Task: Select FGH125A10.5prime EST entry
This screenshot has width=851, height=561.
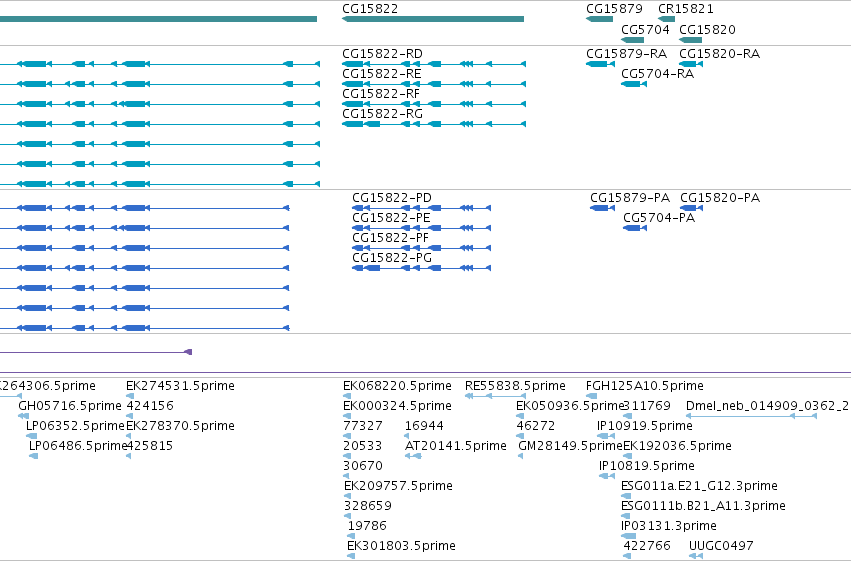Action: [645, 386]
